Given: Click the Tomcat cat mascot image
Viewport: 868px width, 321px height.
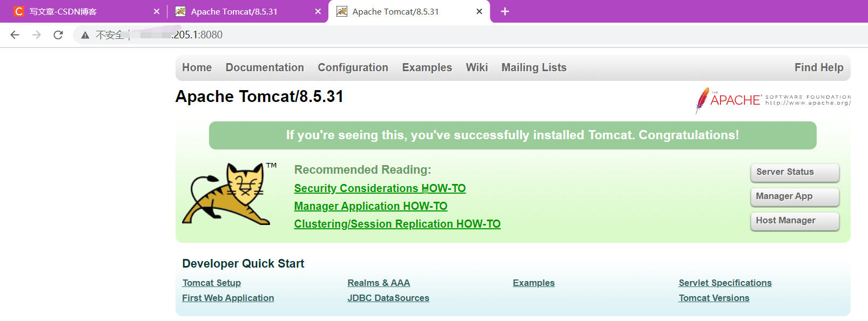Looking at the screenshot, I should 230,194.
